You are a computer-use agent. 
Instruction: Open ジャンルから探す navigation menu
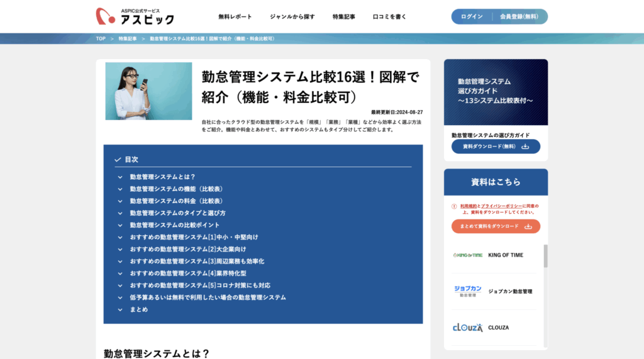[292, 16]
